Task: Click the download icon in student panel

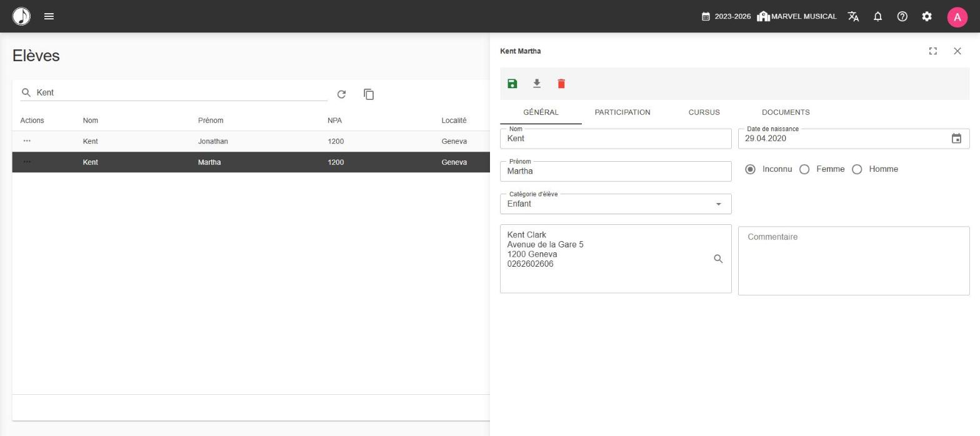Action: [536, 84]
